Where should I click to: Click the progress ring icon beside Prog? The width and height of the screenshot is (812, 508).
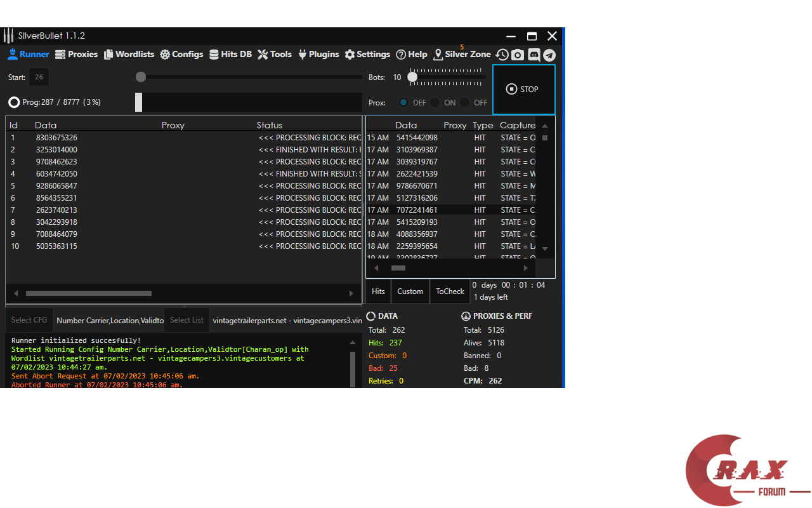click(14, 102)
